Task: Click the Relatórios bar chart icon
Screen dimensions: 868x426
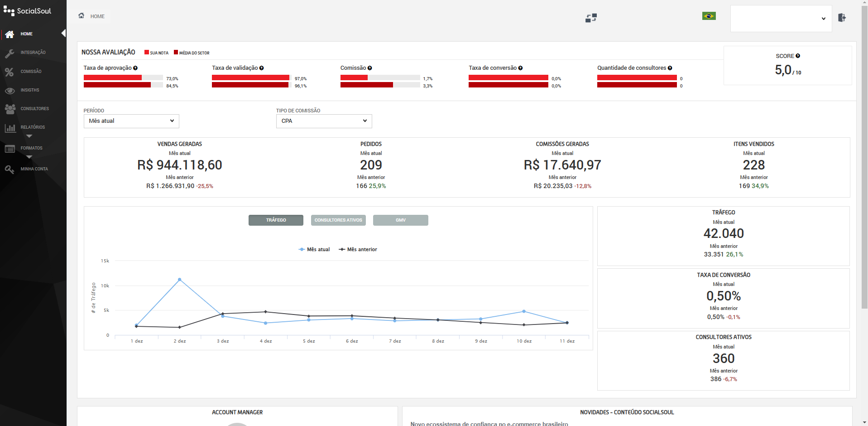Action: (x=10, y=128)
